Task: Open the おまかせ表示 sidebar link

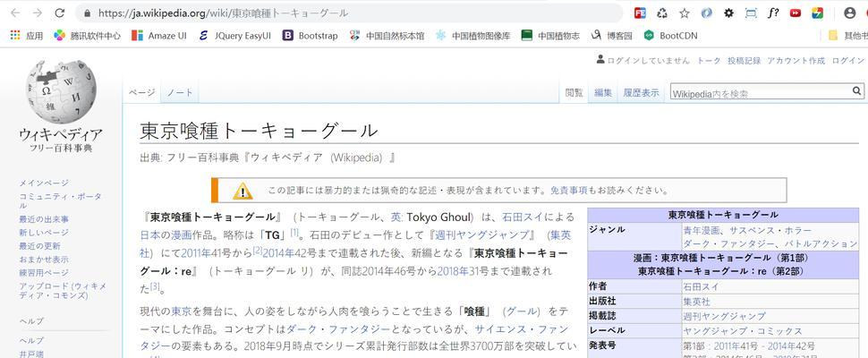Action: (x=44, y=259)
